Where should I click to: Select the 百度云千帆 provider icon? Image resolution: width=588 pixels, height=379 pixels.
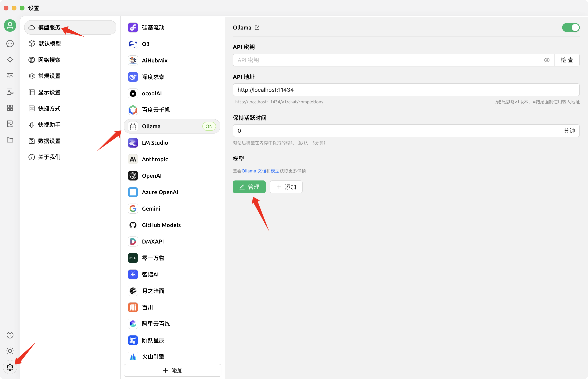click(x=133, y=110)
